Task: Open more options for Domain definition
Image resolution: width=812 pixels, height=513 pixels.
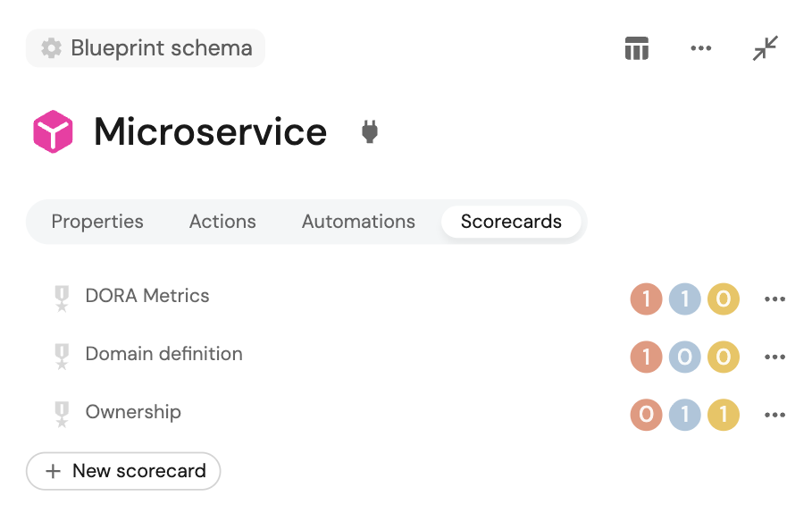Action: pyautogui.click(x=774, y=357)
